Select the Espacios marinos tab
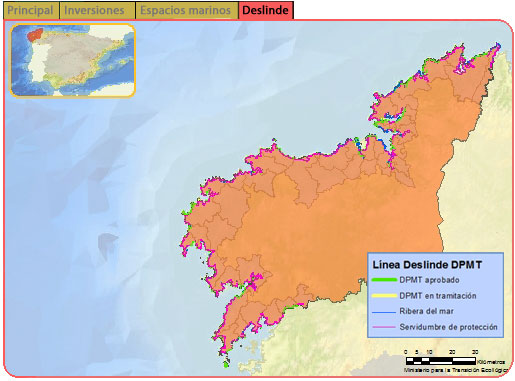This screenshot has width=515, height=381. 187,10
